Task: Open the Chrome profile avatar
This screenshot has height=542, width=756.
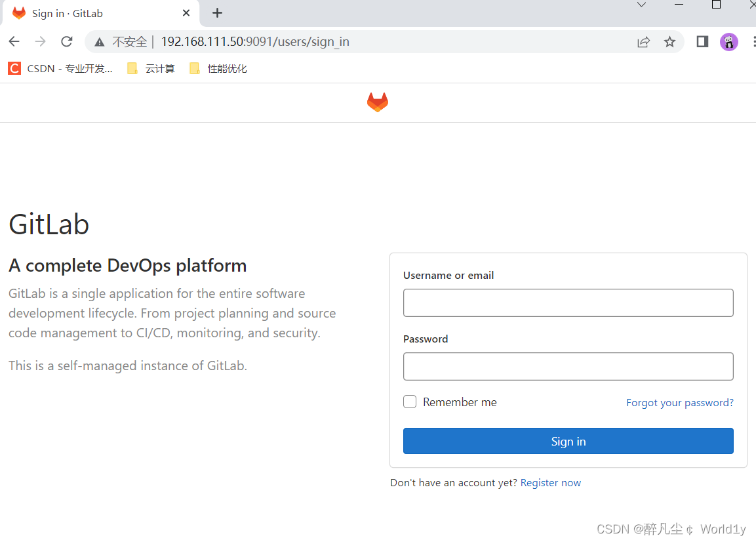Action: point(729,42)
